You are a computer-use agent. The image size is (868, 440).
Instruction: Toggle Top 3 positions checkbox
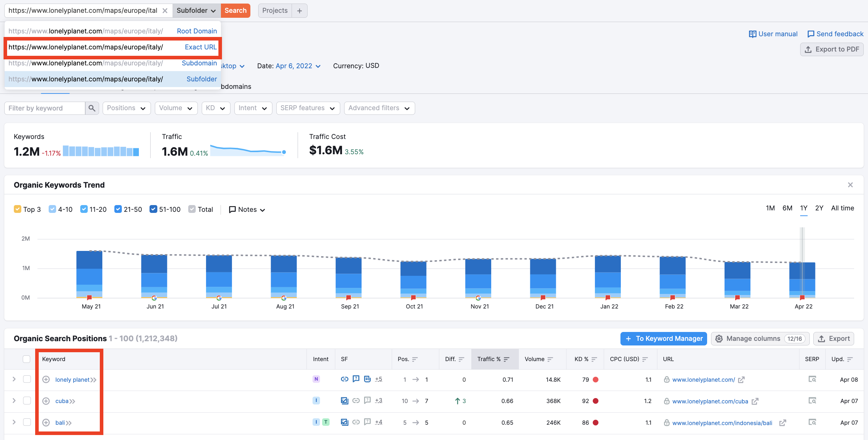point(17,209)
